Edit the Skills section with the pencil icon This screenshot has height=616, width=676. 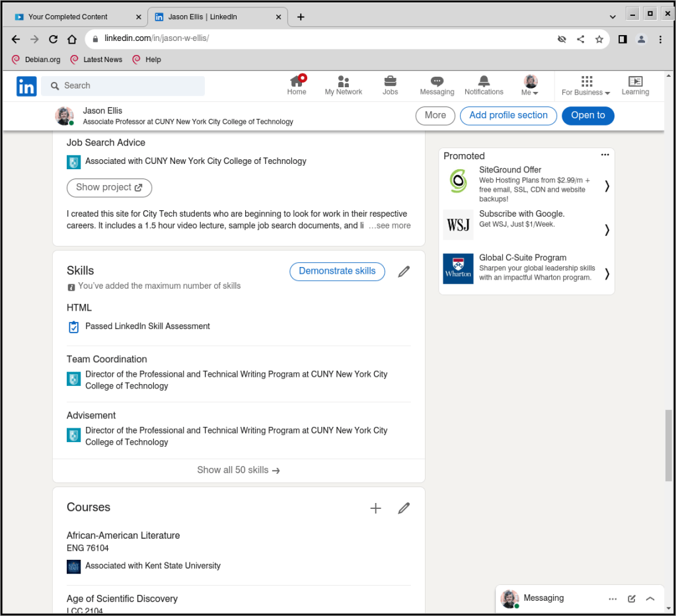404,271
